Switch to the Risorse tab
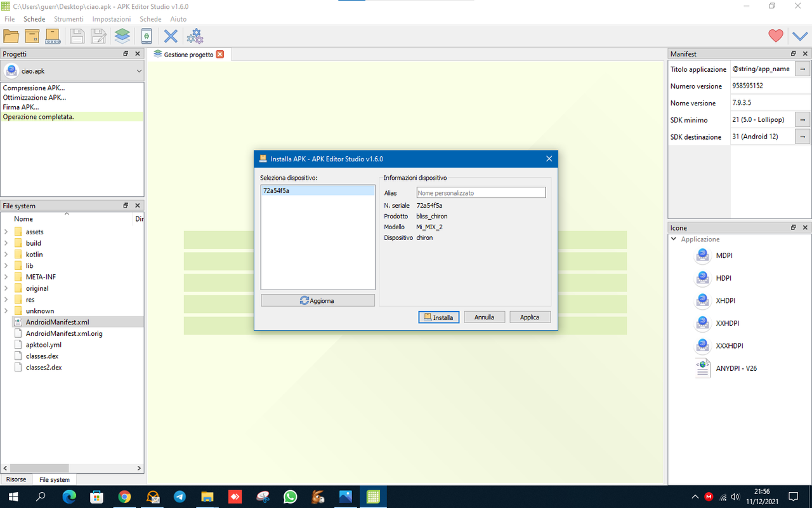 point(16,479)
